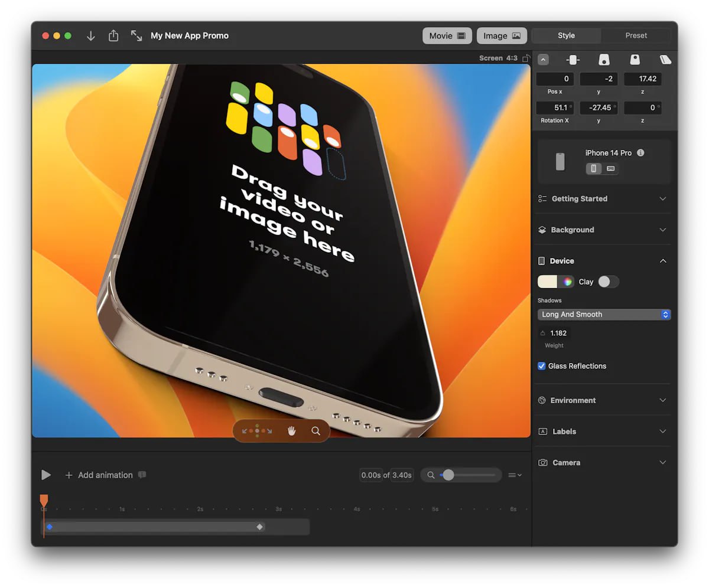Viewport: 709px width, 588px height.
Task: Open the Shadows Long And Smooth dropdown
Action: click(x=604, y=315)
